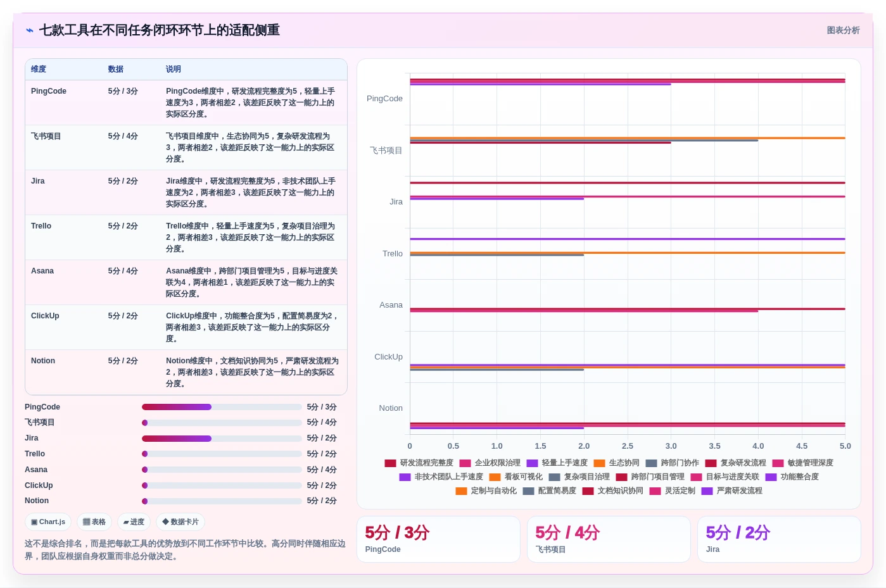This screenshot has width=886, height=588.
Task: Click the 5.0 tick label on the chart x-axis
Action: click(x=845, y=446)
